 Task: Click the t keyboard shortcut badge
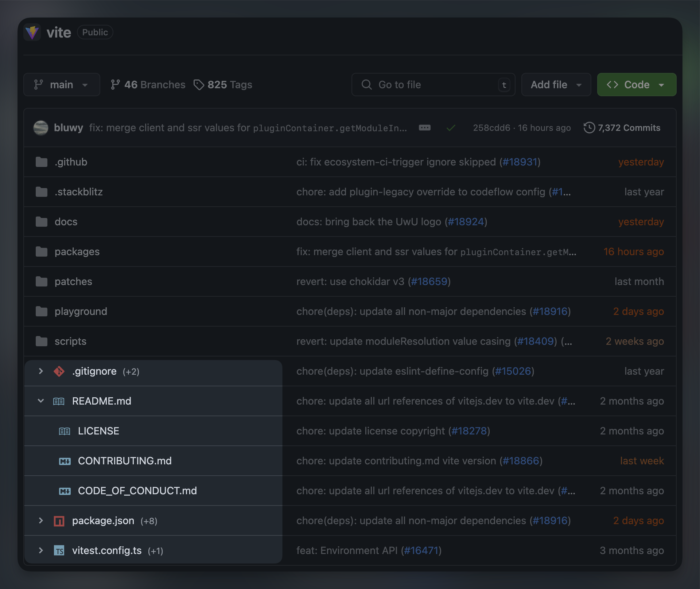click(504, 85)
